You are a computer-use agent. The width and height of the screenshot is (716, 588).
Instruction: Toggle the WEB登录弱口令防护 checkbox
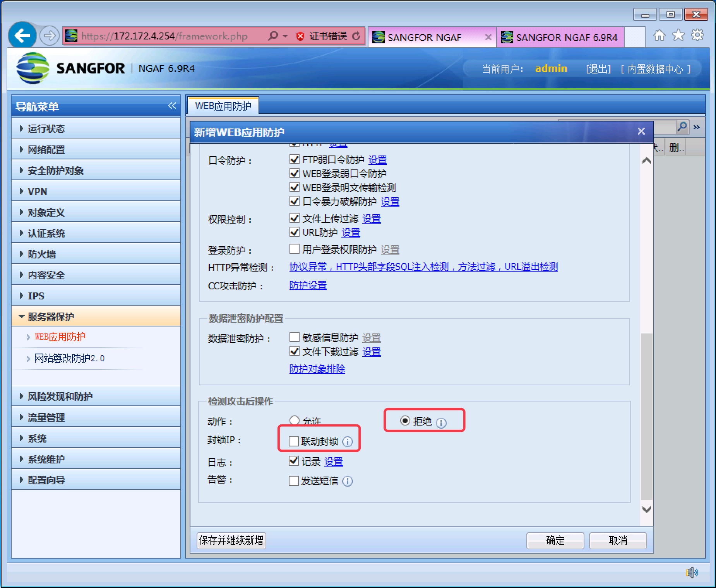294,173
